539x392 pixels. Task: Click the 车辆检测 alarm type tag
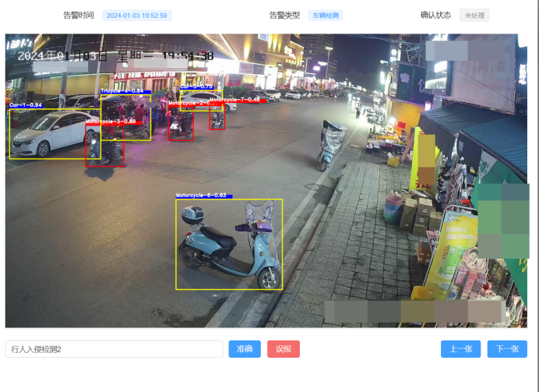pos(326,16)
